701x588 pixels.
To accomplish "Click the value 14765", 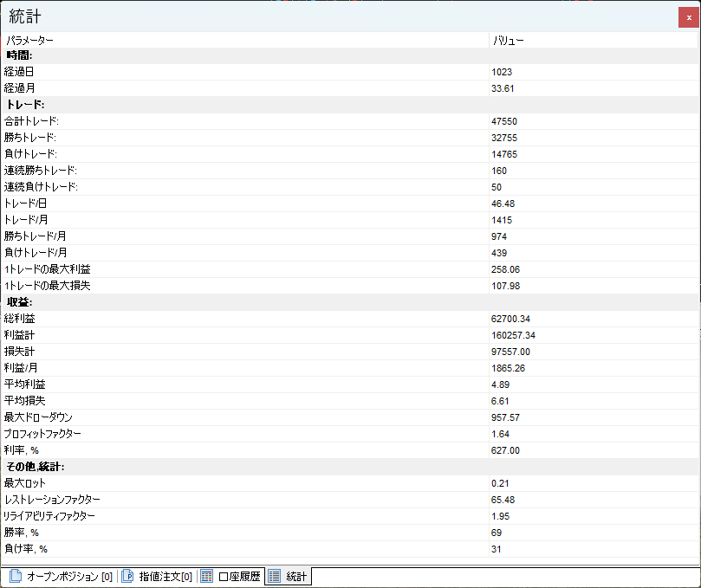I will point(503,155).
